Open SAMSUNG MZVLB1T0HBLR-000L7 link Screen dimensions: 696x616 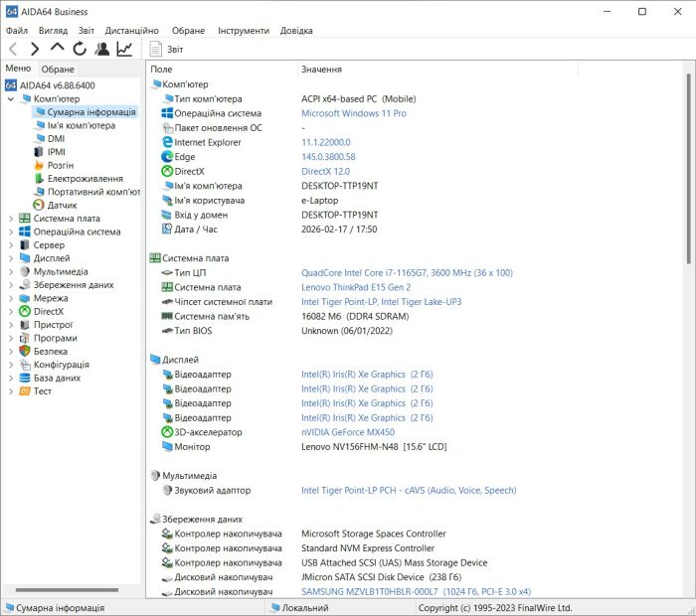click(x=416, y=591)
